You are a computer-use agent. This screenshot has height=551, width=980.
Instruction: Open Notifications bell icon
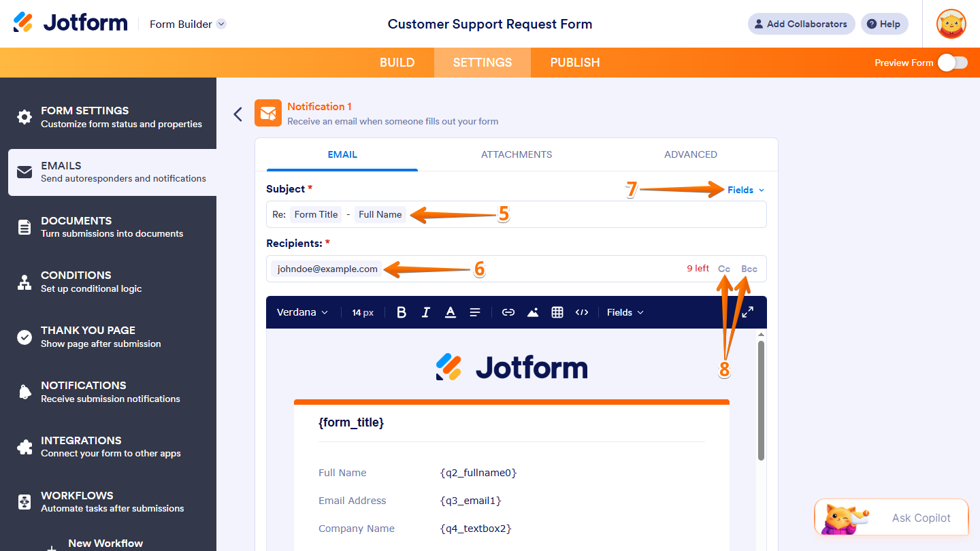[24, 392]
